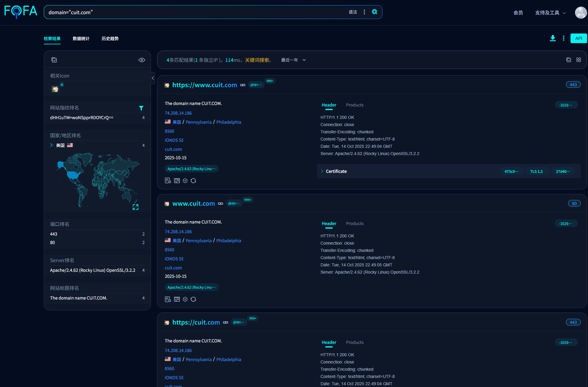Open https://cuit.com result link
The height and width of the screenshot is (387, 588).
click(x=196, y=322)
